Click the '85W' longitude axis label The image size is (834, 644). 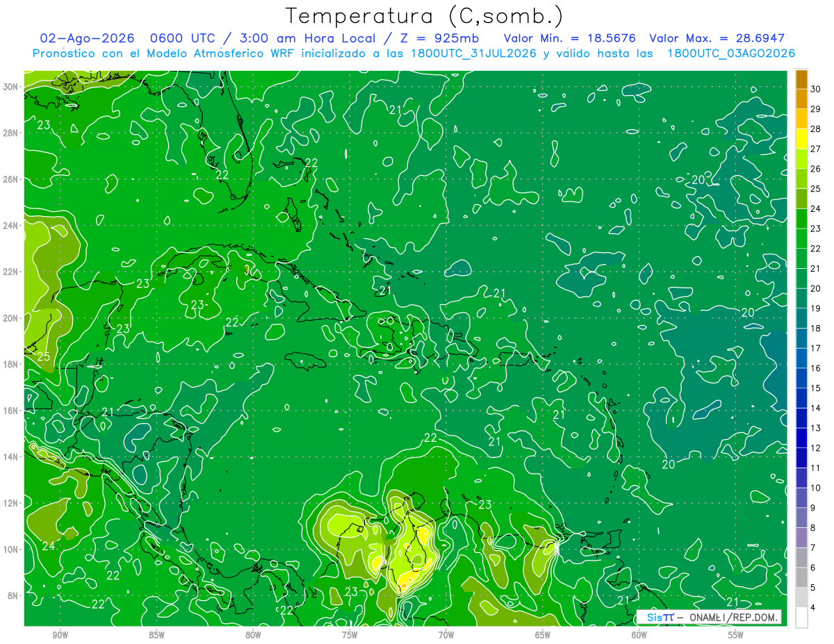156,635
